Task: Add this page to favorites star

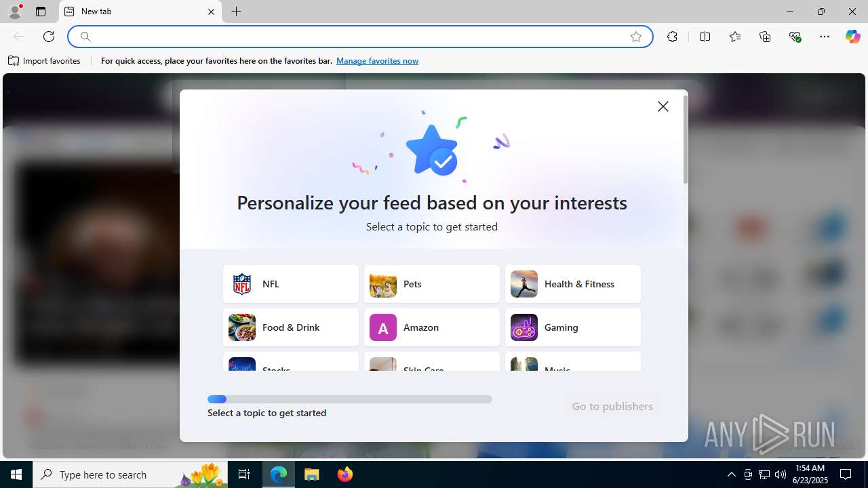Action: 636,37
